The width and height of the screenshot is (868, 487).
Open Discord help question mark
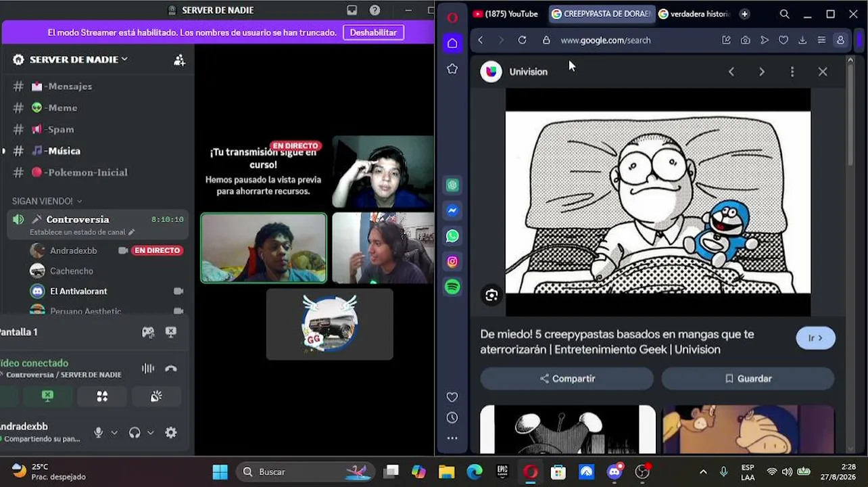(x=375, y=10)
